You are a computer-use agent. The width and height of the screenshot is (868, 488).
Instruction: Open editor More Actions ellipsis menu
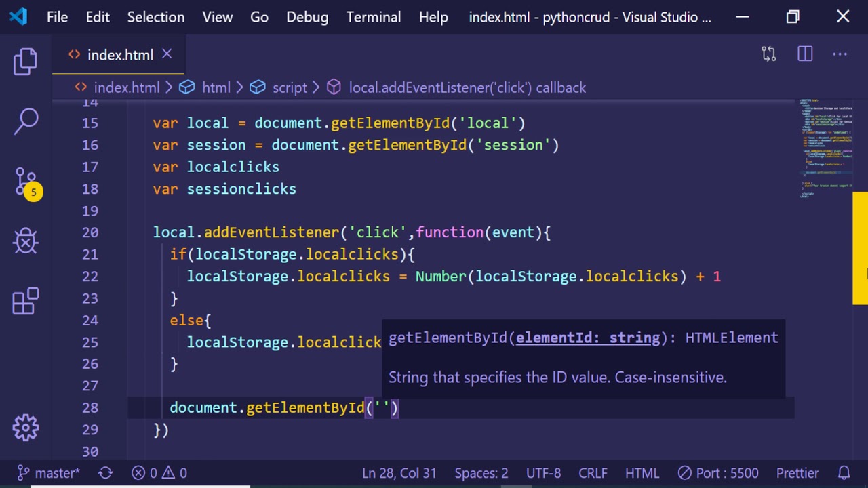coord(840,54)
